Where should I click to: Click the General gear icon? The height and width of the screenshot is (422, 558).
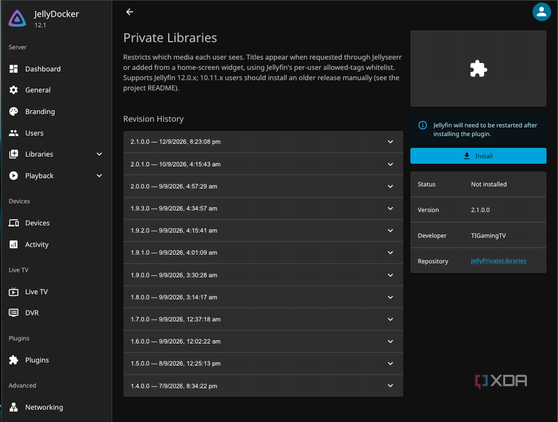point(14,90)
